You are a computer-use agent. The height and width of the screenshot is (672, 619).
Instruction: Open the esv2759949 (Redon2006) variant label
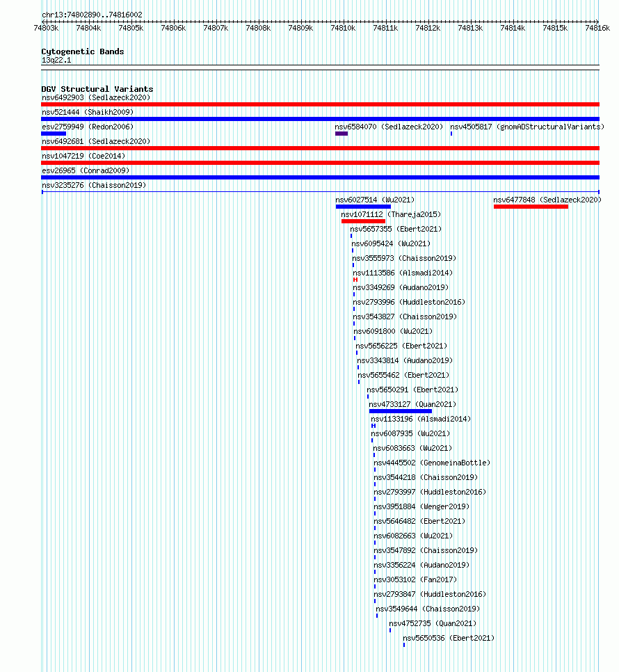[88, 127]
